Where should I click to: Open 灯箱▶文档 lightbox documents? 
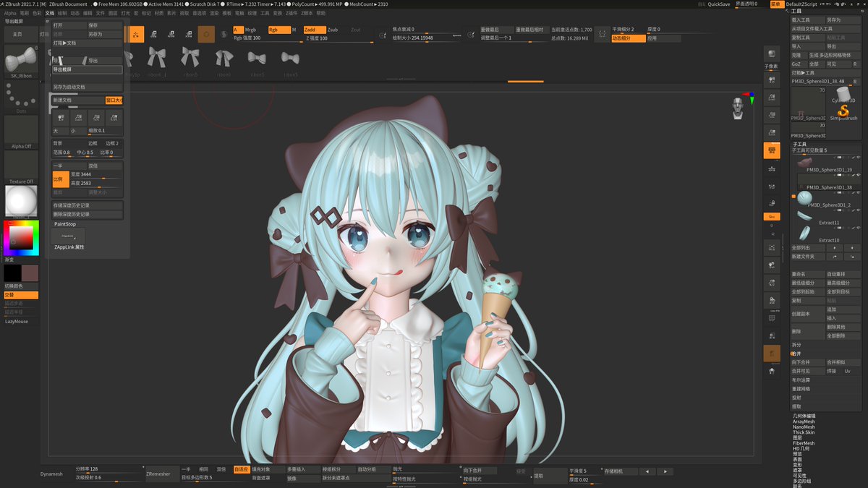(87, 43)
